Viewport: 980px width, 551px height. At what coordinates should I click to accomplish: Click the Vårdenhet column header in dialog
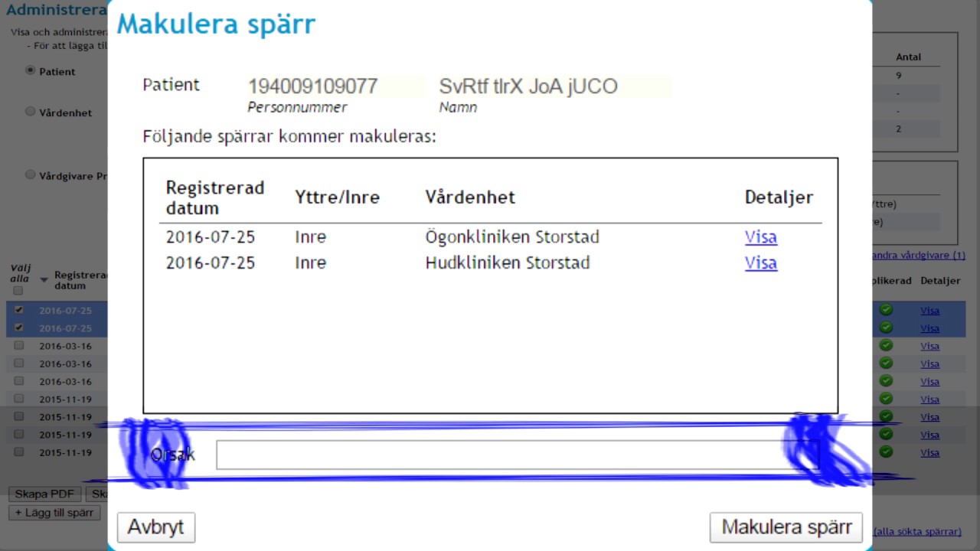pyautogui.click(x=470, y=197)
